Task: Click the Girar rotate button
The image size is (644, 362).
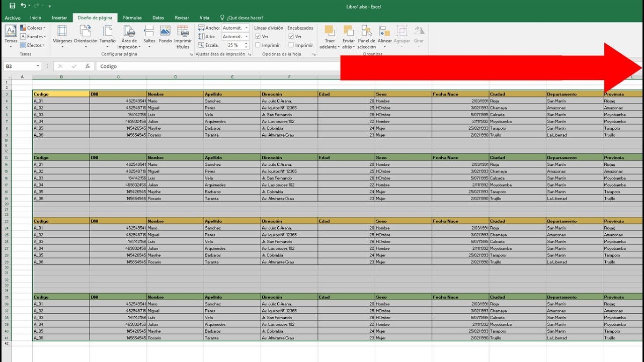Action: coord(419,37)
